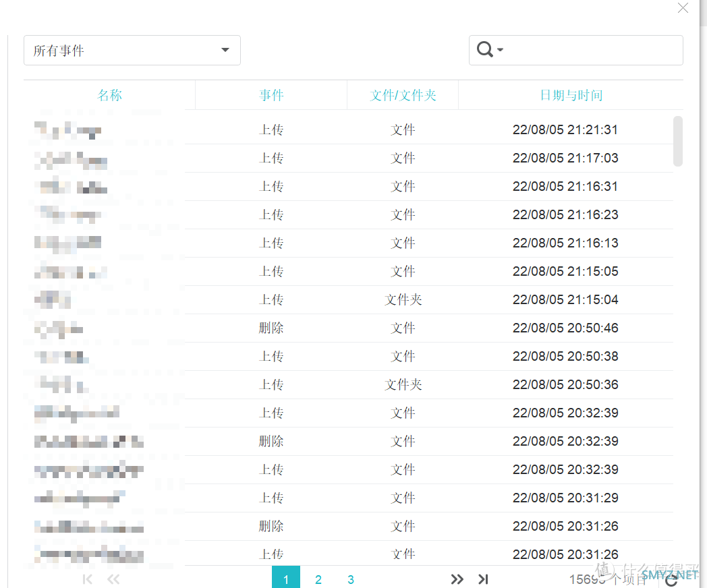Viewport: 707px width, 588px height.
Task: Click the refresh icon at bottom right
Action: (671, 579)
